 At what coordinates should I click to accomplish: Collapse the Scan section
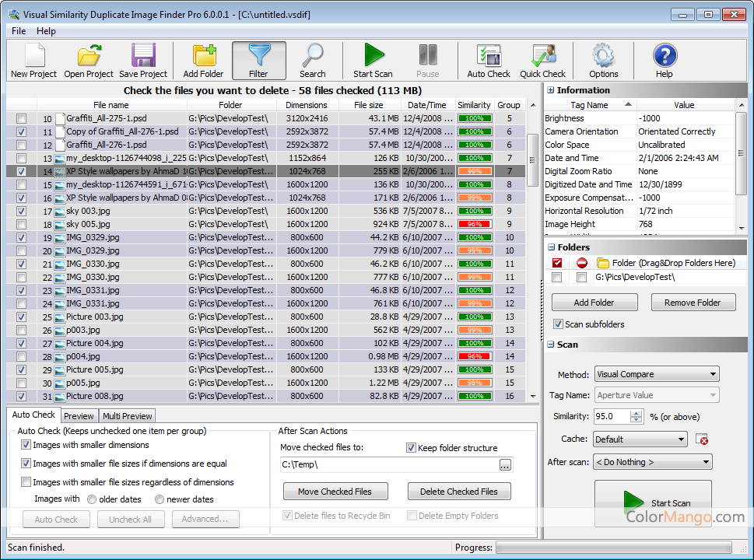[x=551, y=345]
